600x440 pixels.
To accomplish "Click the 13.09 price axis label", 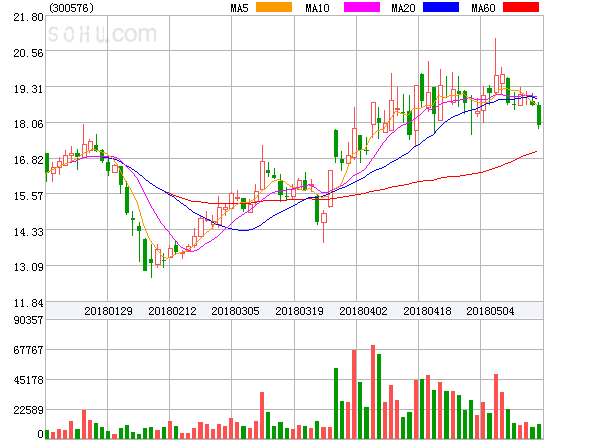I will [28, 267].
